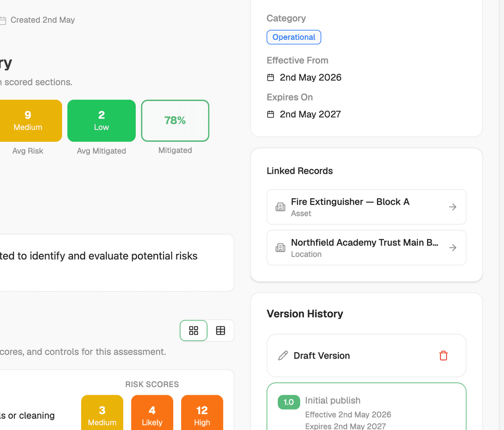Click the 2 Low Avg Mitigated tile
This screenshot has width=504, height=430.
(x=101, y=120)
